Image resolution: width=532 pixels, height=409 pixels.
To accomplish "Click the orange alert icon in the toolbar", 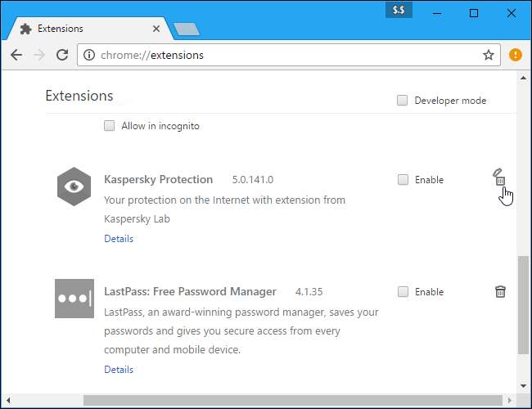I will point(515,55).
